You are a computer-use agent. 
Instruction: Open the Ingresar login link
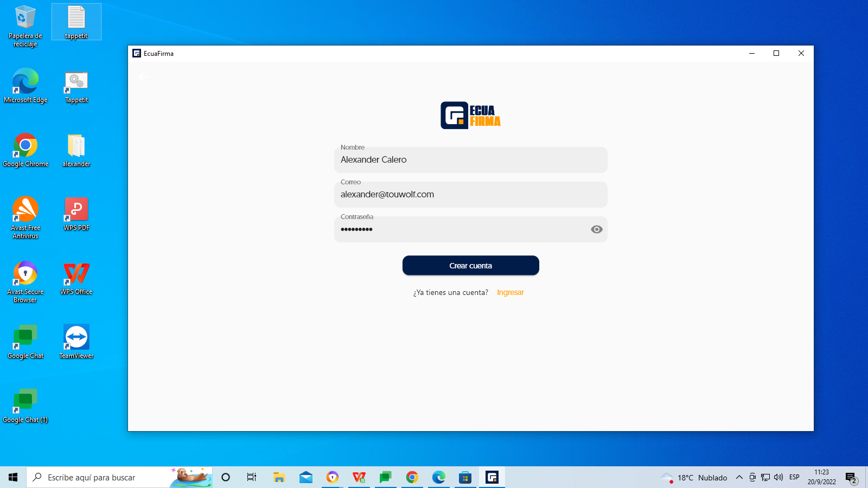pos(510,292)
